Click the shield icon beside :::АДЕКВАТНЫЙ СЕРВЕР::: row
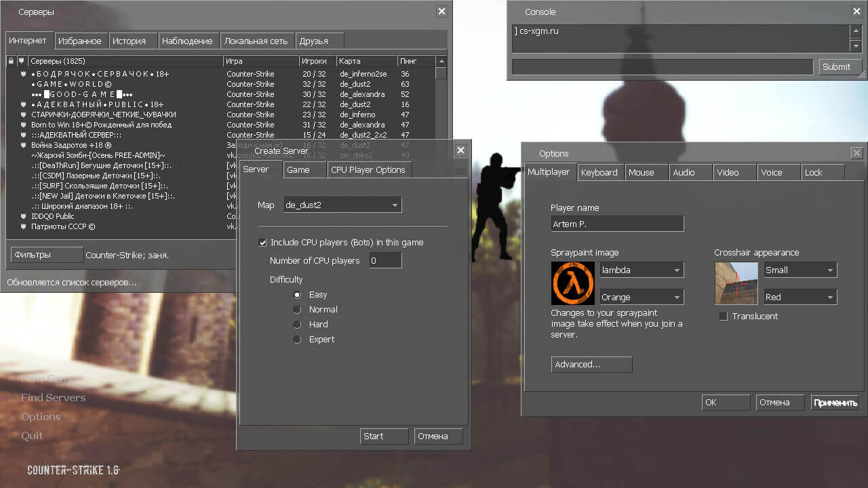868x488 pixels. tap(23, 135)
